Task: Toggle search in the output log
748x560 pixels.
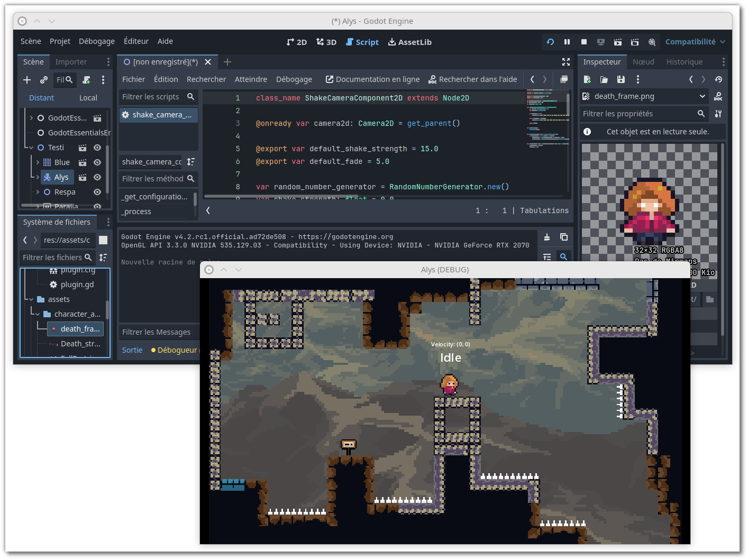Action: coord(564,256)
